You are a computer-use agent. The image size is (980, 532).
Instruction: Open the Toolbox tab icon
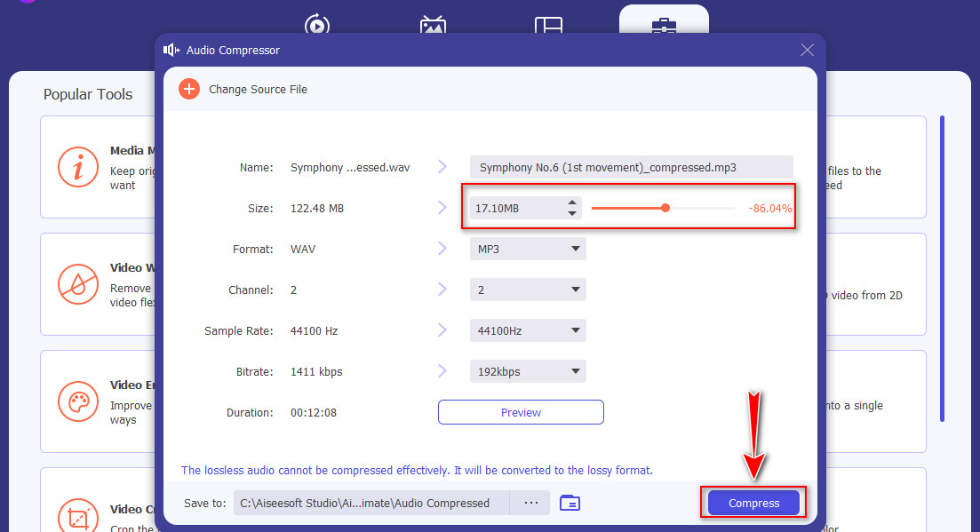[x=664, y=26]
